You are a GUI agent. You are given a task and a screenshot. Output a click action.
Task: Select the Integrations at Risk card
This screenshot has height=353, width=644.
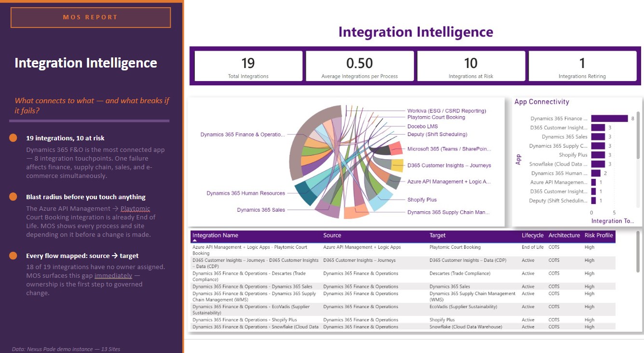pyautogui.click(x=471, y=66)
